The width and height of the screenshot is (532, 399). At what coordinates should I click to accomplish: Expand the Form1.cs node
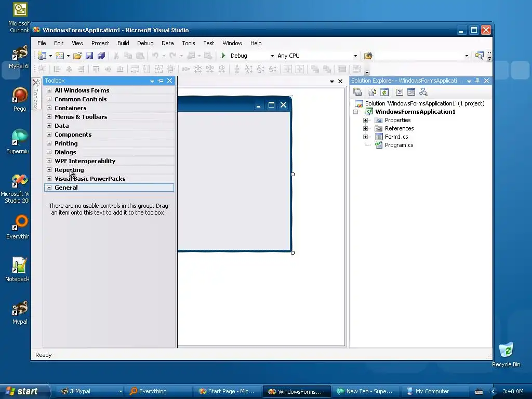click(365, 137)
